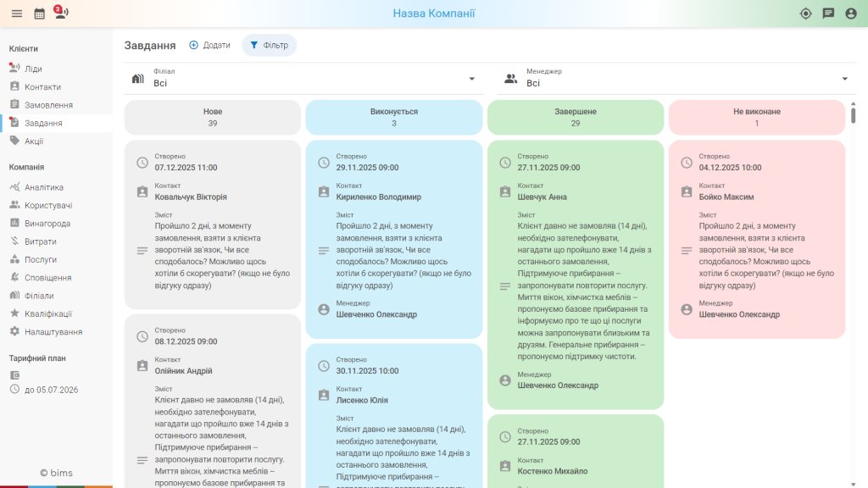
Task: Go to Замовлення in sidebar
Action: pos(56,104)
